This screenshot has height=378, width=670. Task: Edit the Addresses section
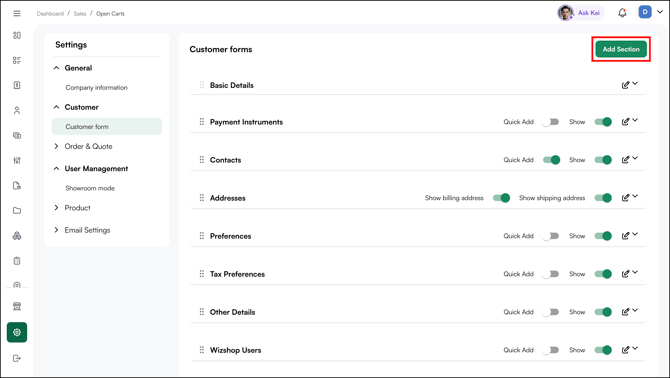click(x=625, y=198)
